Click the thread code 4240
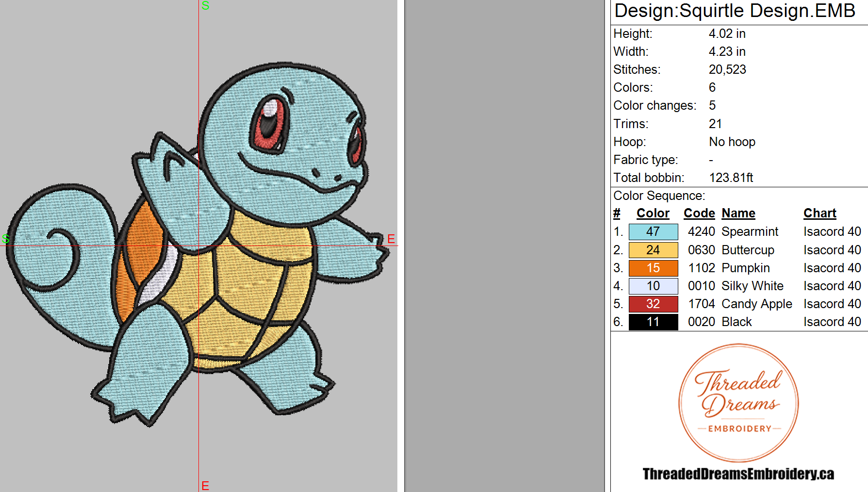This screenshot has height=492, width=868. 702,232
